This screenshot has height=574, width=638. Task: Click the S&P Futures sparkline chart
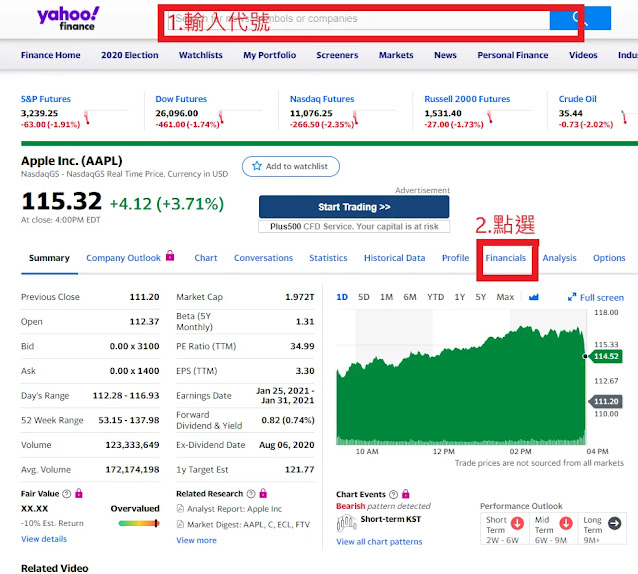pyautogui.click(x=106, y=117)
